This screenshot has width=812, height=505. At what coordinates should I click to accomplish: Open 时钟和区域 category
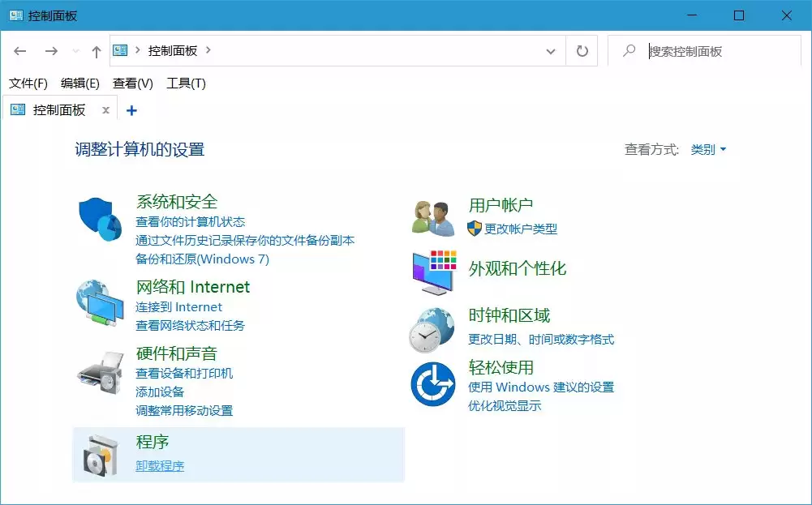509,315
